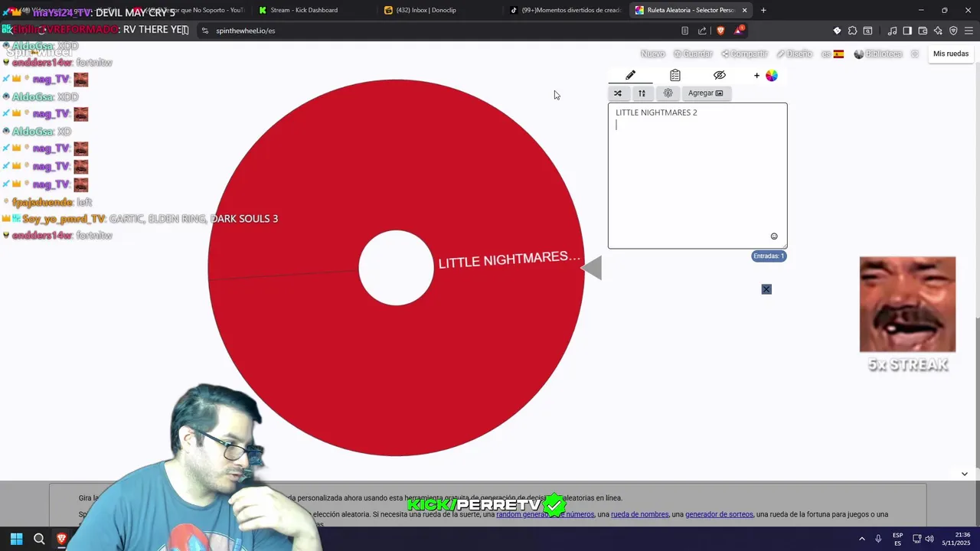Open the color wheel palette

tap(772, 75)
